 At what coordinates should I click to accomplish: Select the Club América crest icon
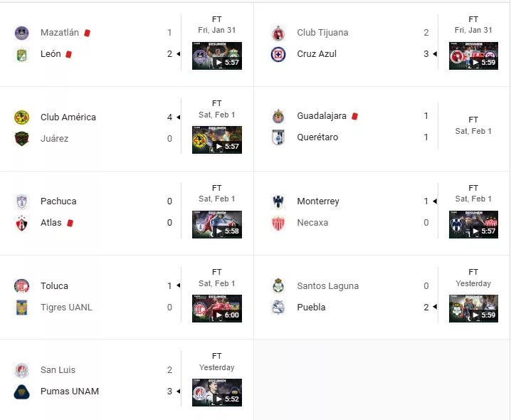tap(22, 117)
